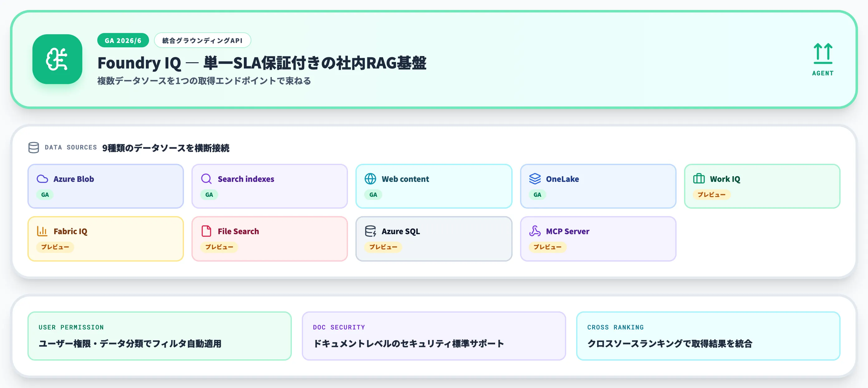Click the heading 9種類のデータソースを横断接続
This screenshot has height=388, width=868.
(166, 148)
